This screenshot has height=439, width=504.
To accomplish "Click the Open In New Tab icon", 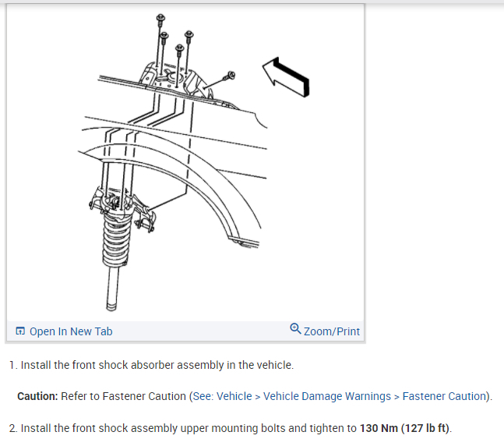I will pos(20,331).
